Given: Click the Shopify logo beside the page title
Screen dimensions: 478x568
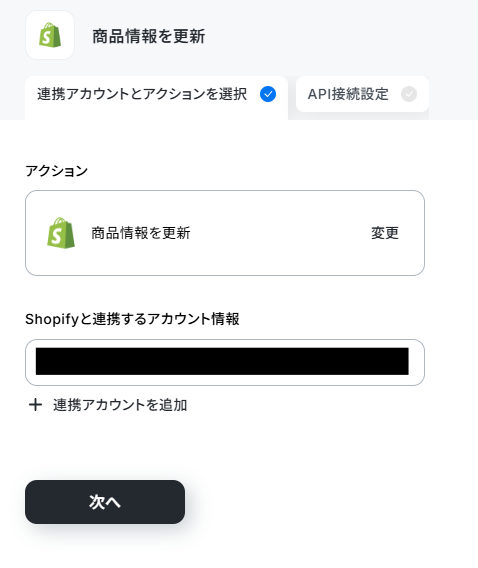Looking at the screenshot, I should click(x=50, y=35).
